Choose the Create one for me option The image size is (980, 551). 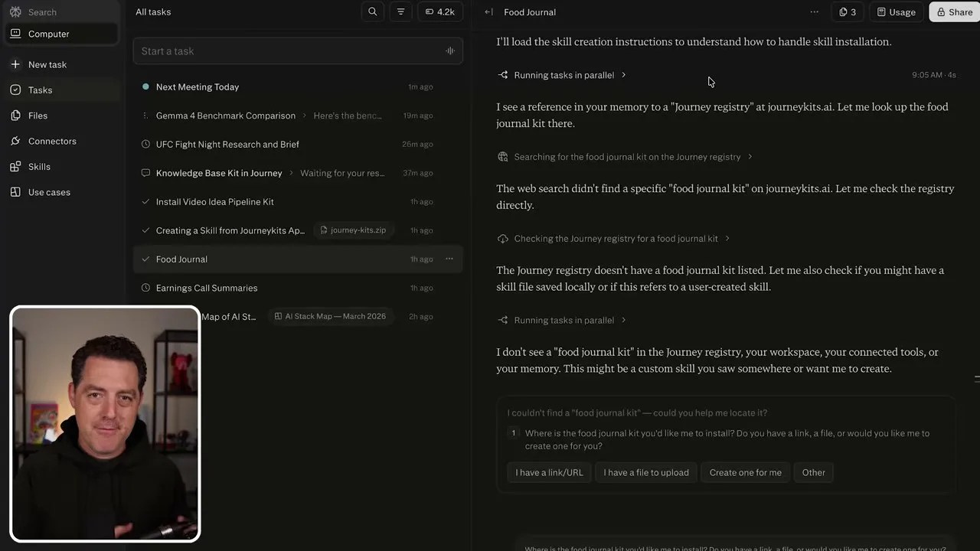point(746,472)
